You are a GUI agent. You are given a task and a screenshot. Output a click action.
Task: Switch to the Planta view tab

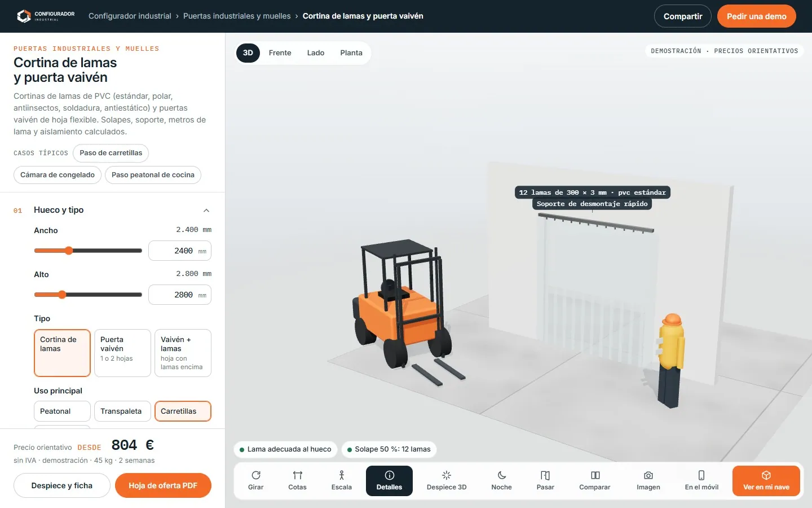351,52
